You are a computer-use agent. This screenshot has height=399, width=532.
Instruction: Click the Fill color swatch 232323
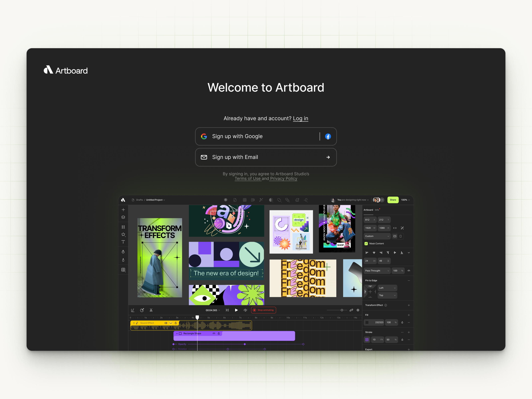pyautogui.click(x=367, y=323)
